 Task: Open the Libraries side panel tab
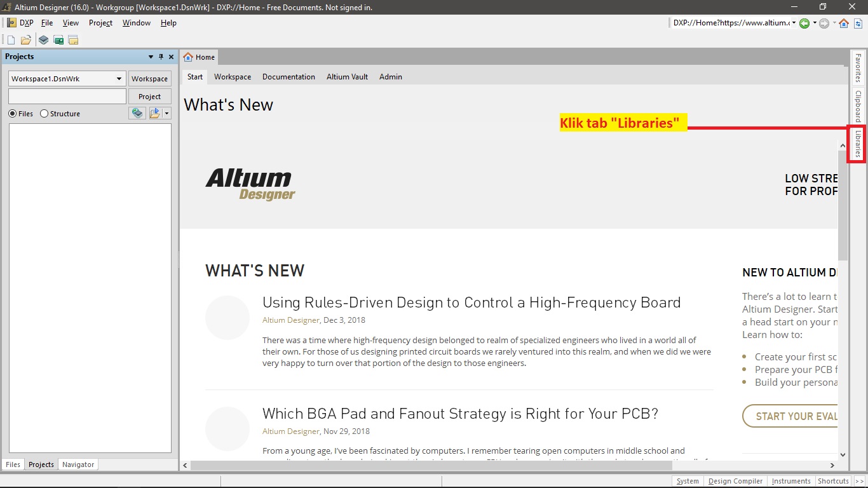(857, 144)
